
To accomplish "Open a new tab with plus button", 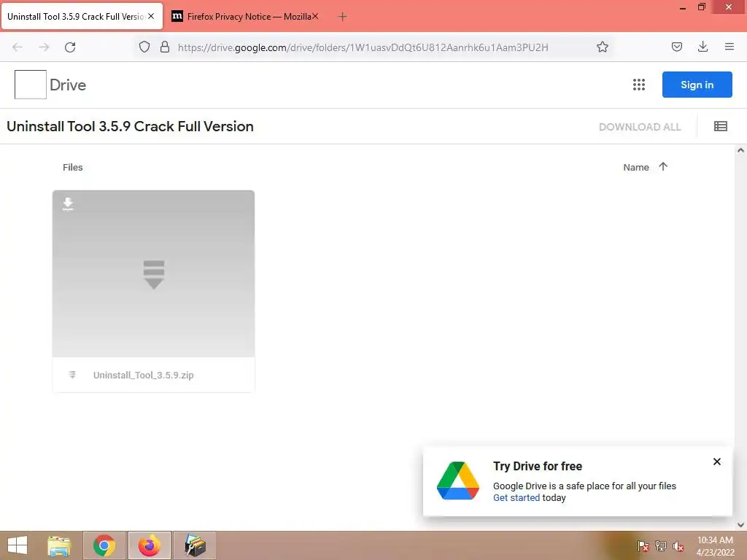I will click(x=342, y=17).
